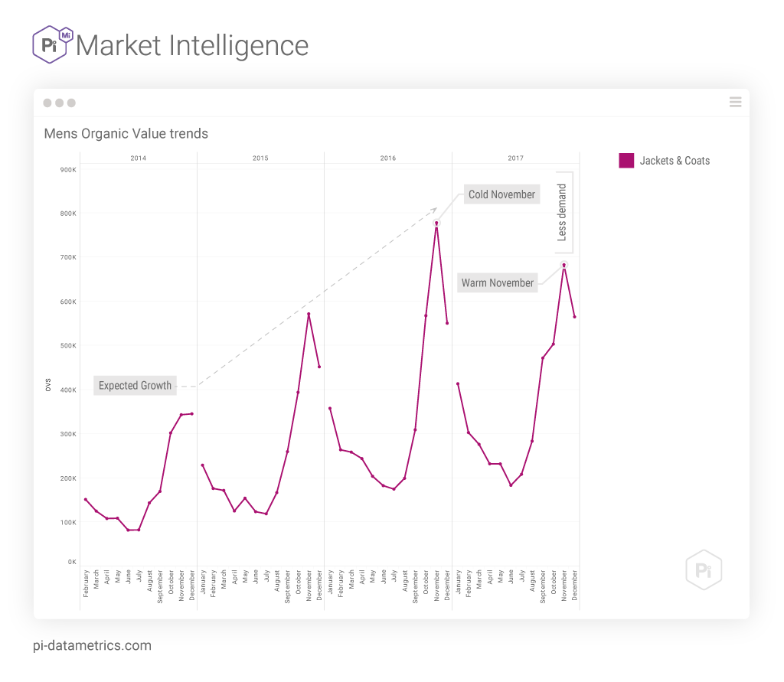The image size is (784, 682).
Task: Select the Warm November annotation label
Action: click(x=497, y=283)
